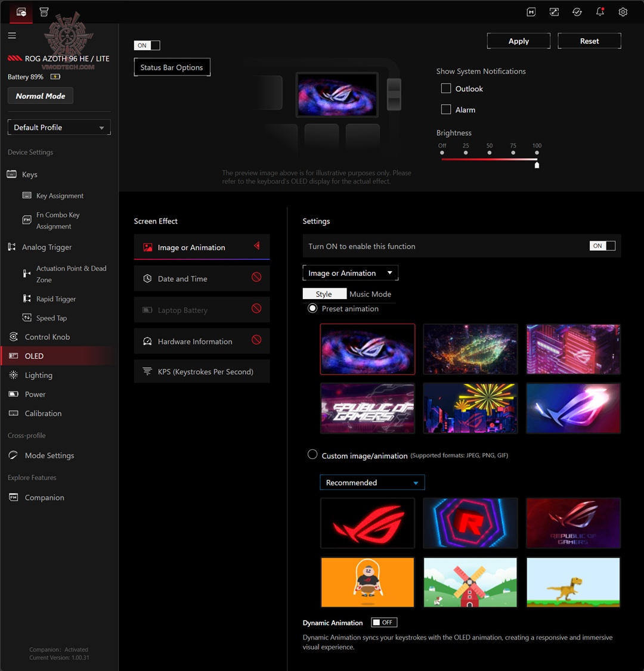Open the notification bell icon
644x671 pixels.
600,12
